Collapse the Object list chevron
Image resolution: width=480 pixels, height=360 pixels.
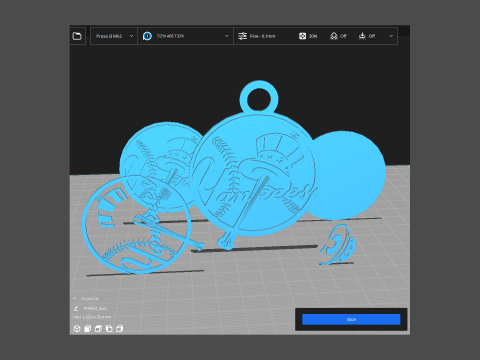[75, 298]
